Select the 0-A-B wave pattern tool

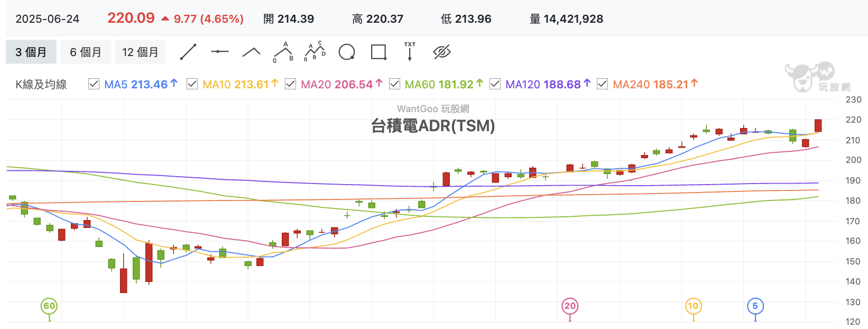pyautogui.click(x=283, y=52)
